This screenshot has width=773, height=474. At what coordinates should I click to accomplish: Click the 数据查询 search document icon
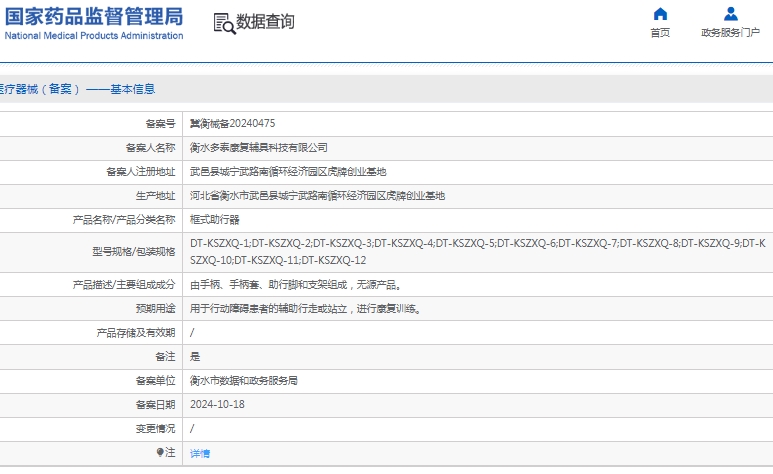[x=224, y=23]
